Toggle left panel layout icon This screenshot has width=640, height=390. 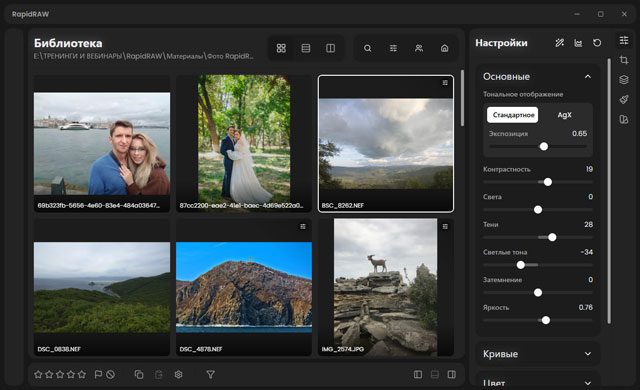click(418, 374)
